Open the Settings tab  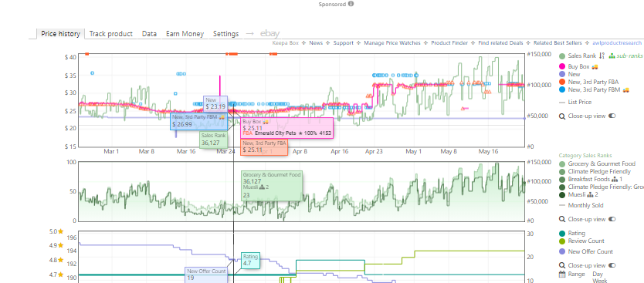225,34
